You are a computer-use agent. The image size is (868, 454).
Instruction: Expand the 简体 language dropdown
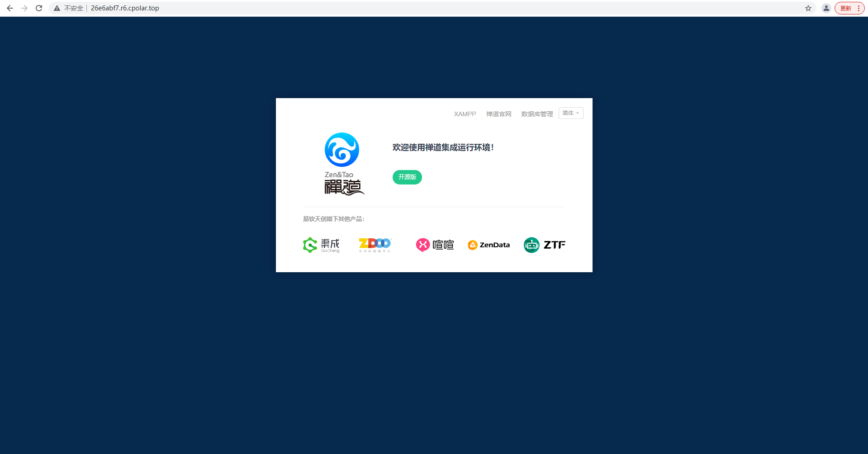tap(571, 113)
